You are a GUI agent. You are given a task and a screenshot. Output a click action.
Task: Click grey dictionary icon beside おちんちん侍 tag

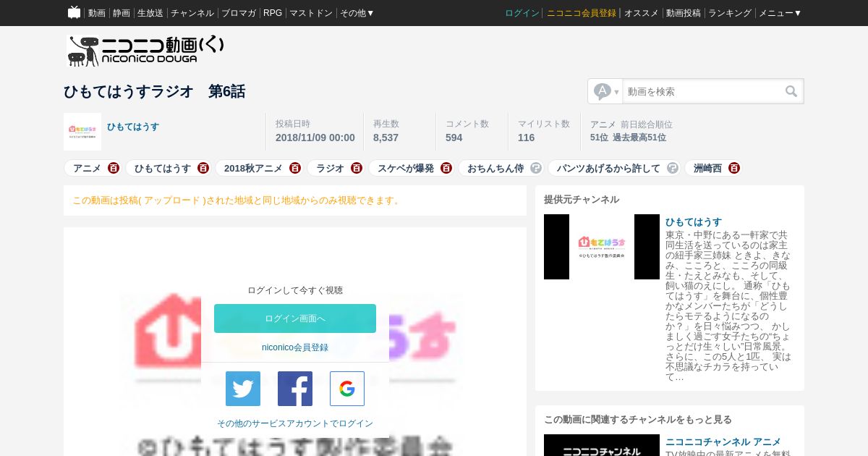(x=536, y=168)
